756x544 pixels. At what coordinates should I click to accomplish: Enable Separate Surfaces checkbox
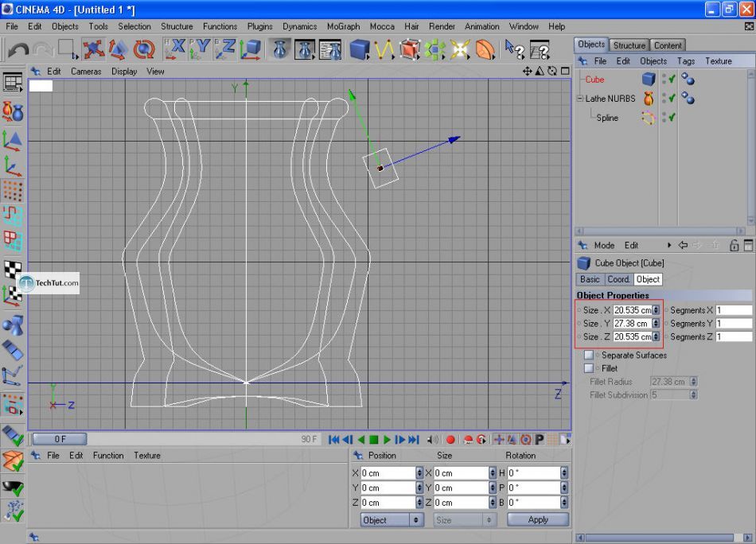(x=589, y=356)
